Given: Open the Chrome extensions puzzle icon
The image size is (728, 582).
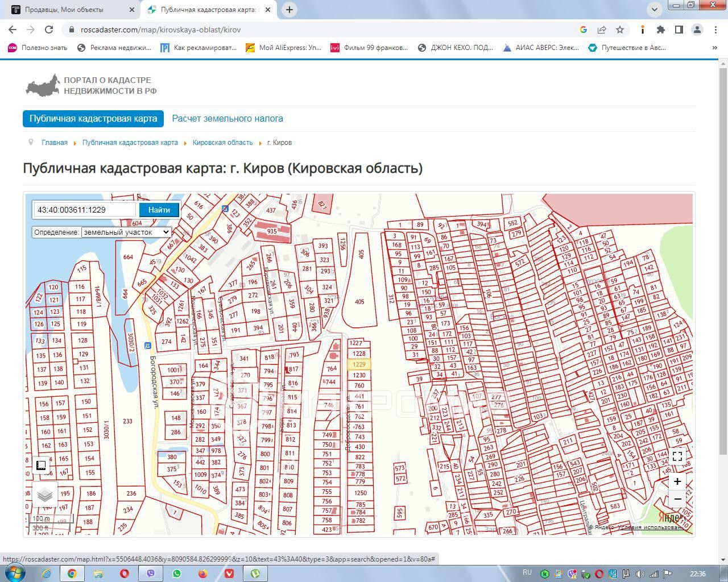Looking at the screenshot, I should pyautogui.click(x=660, y=30).
